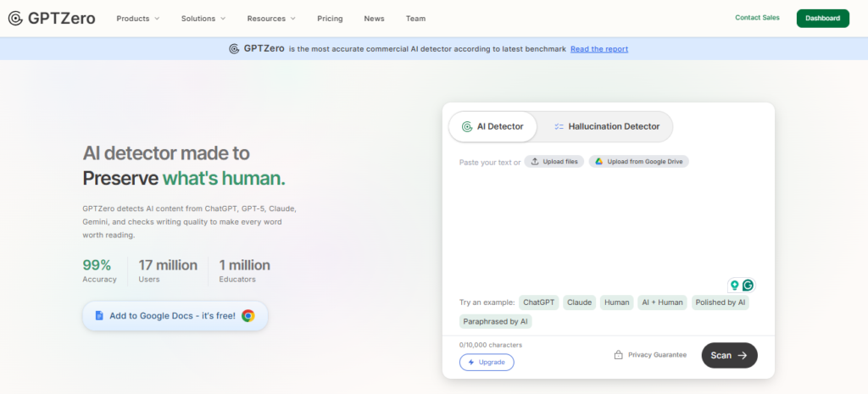The width and height of the screenshot is (868, 394).
Task: Open the Team page
Action: (x=415, y=19)
